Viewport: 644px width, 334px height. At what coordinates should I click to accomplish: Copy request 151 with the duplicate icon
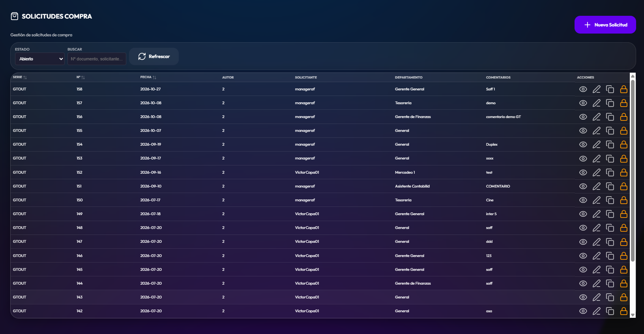coord(610,186)
